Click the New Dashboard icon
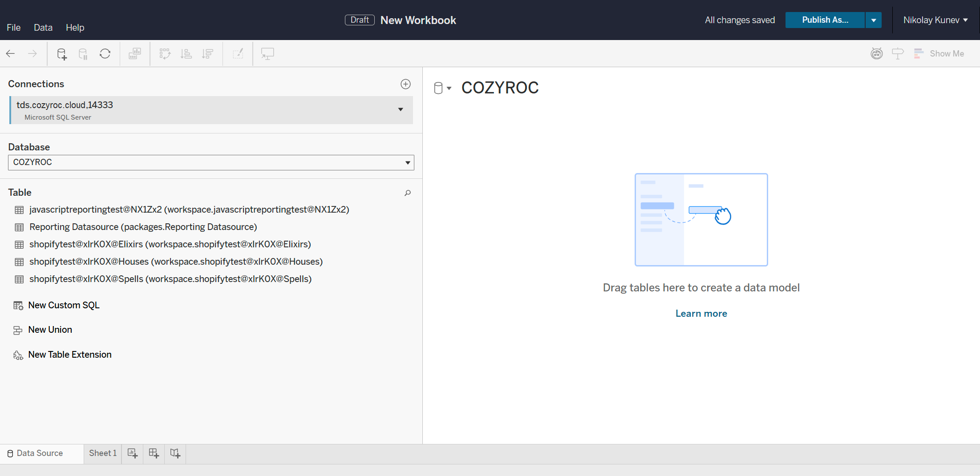This screenshot has width=980, height=476. click(154, 453)
